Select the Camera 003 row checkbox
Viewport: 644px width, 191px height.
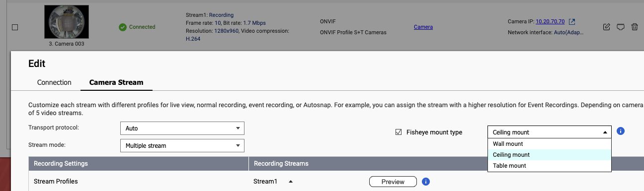(15, 27)
